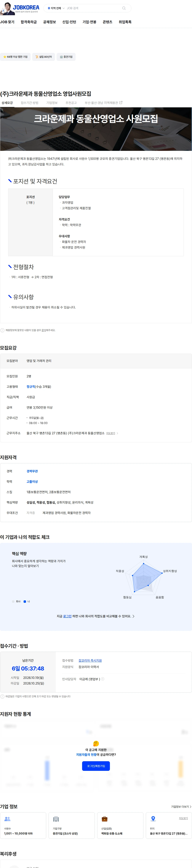Click the thinking emoji icon above 이 공고에 지원한

coord(96,744)
